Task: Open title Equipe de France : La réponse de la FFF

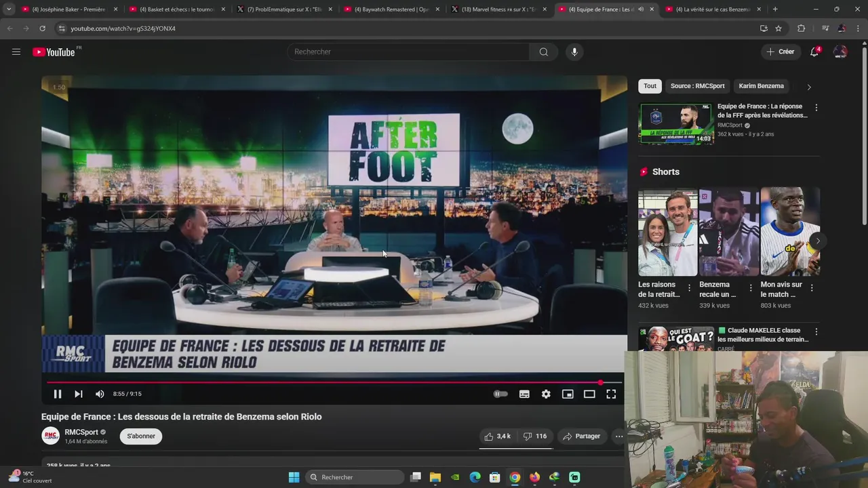Action: (x=762, y=110)
